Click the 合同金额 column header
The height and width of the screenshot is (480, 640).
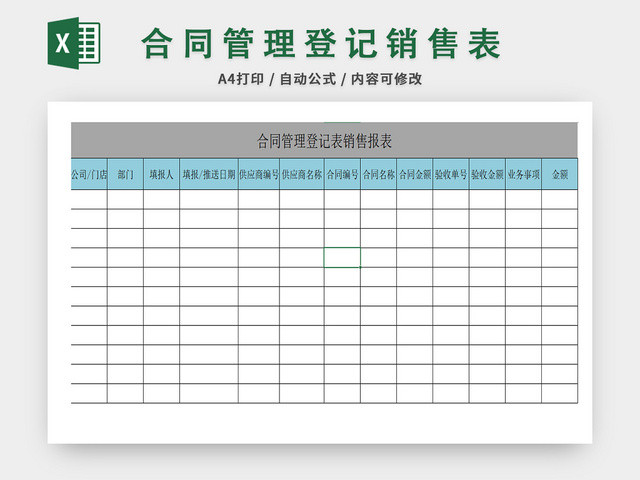point(415,174)
